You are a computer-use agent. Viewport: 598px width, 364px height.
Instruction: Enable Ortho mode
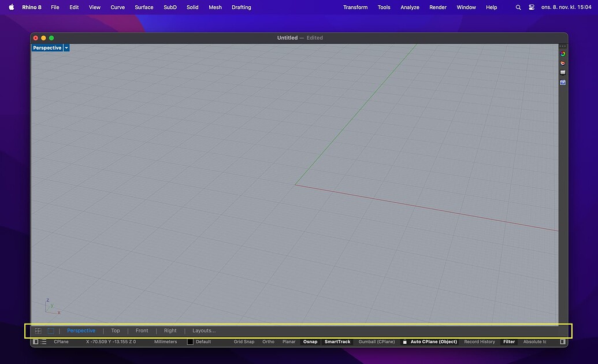pyautogui.click(x=268, y=341)
